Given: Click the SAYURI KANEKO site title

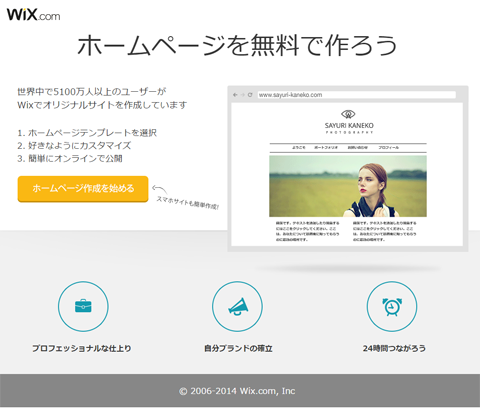Looking at the screenshot, I should click(349, 126).
